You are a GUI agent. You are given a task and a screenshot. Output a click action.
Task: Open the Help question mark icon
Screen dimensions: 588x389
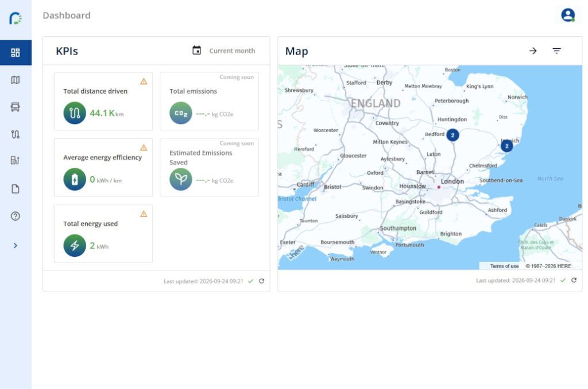16,216
